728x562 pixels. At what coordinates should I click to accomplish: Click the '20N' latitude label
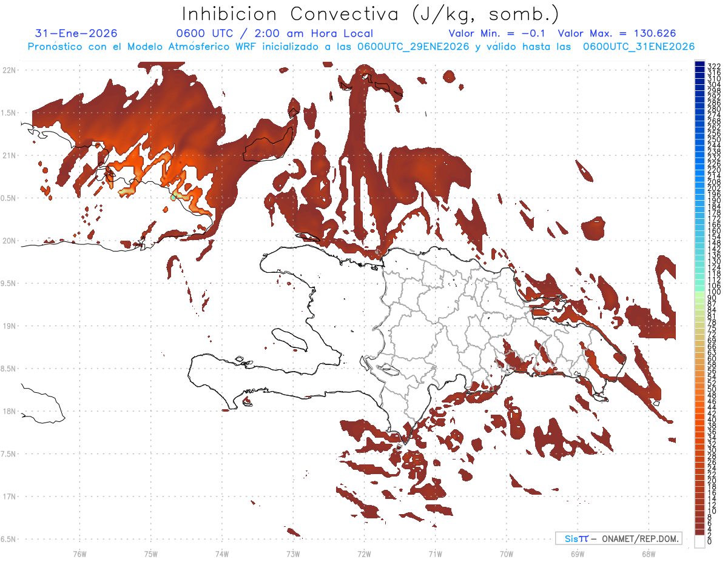point(9,241)
